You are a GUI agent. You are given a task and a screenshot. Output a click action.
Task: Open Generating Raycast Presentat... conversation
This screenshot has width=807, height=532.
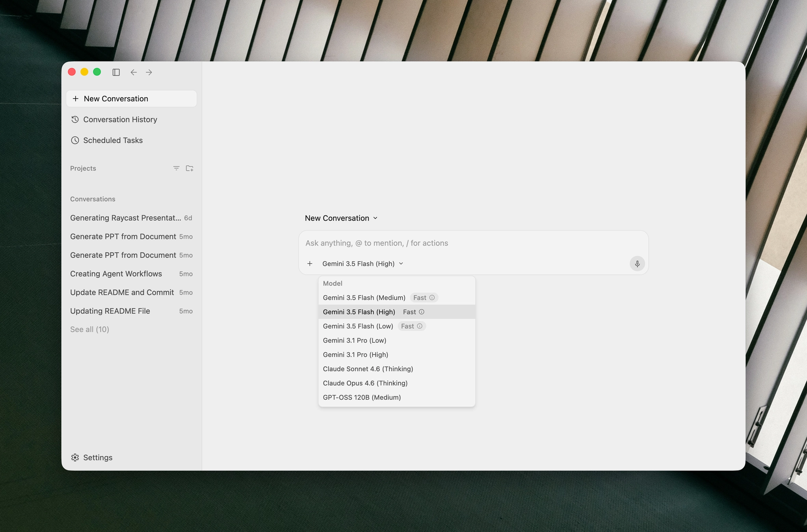[x=131, y=218]
